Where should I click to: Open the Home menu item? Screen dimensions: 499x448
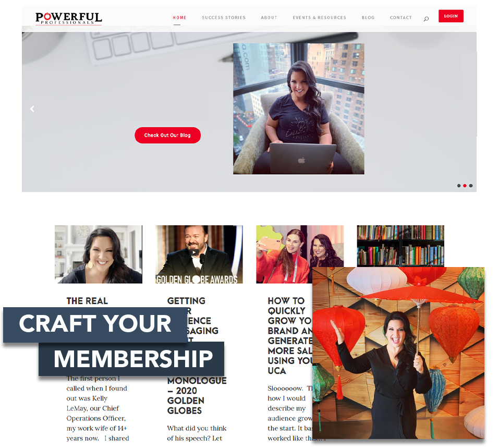179,18
